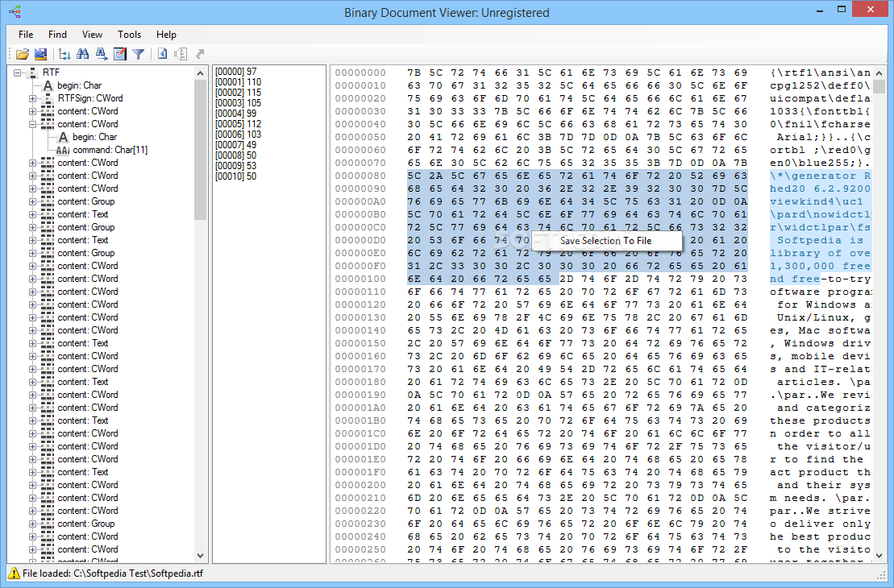Select command: Char[11] in the tree

[x=110, y=150]
